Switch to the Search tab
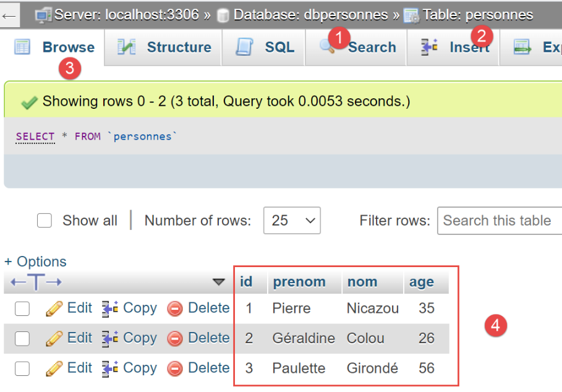This screenshot has height=392, width=562. pos(371,48)
